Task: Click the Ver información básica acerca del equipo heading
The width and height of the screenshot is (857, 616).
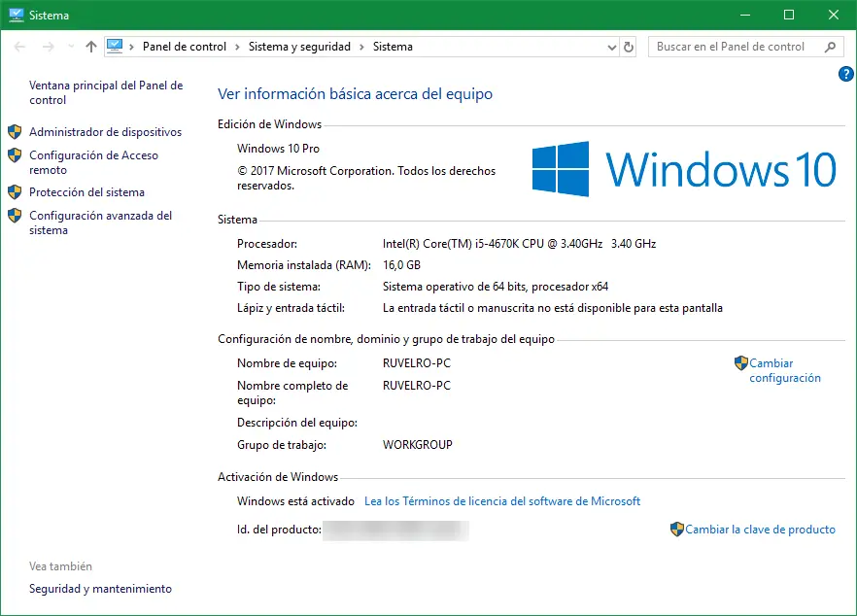Action: pyautogui.click(x=356, y=94)
